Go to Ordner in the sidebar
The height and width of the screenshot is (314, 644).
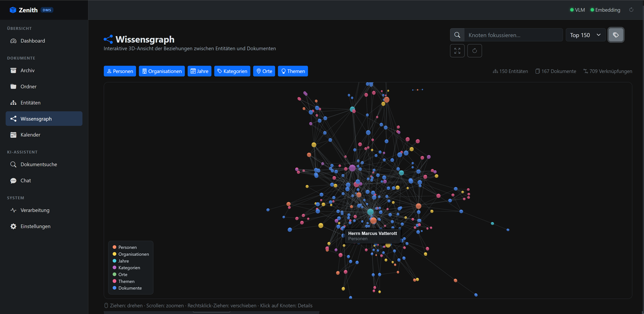[44, 87]
